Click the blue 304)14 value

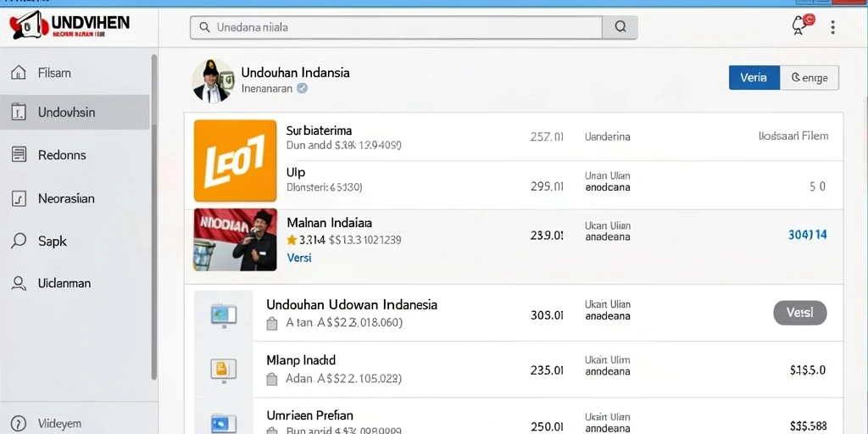point(807,235)
